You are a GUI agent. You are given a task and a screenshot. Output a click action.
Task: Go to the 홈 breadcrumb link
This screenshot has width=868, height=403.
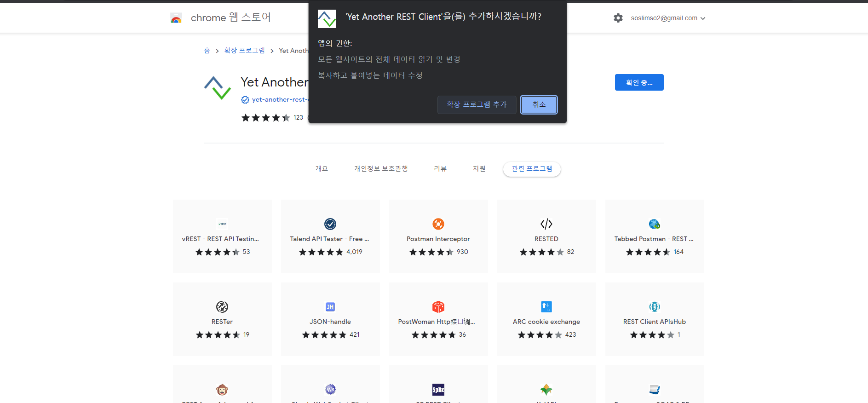[x=207, y=50]
